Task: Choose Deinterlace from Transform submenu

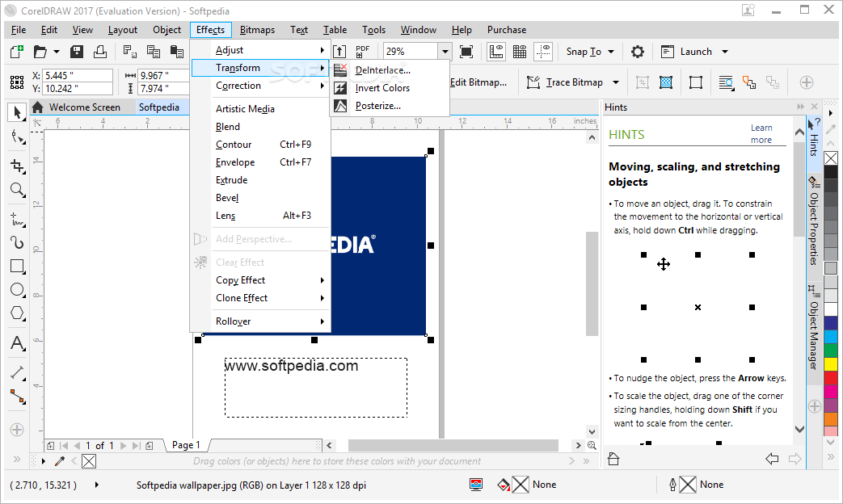Action: coord(390,69)
